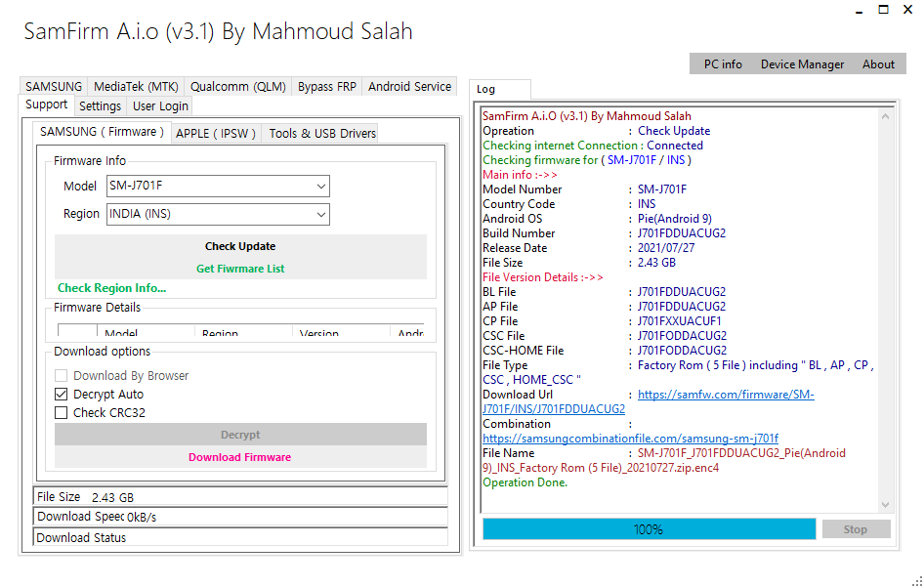This screenshot has height=587, width=924.
Task: Open the User Login tab
Action: coord(160,106)
